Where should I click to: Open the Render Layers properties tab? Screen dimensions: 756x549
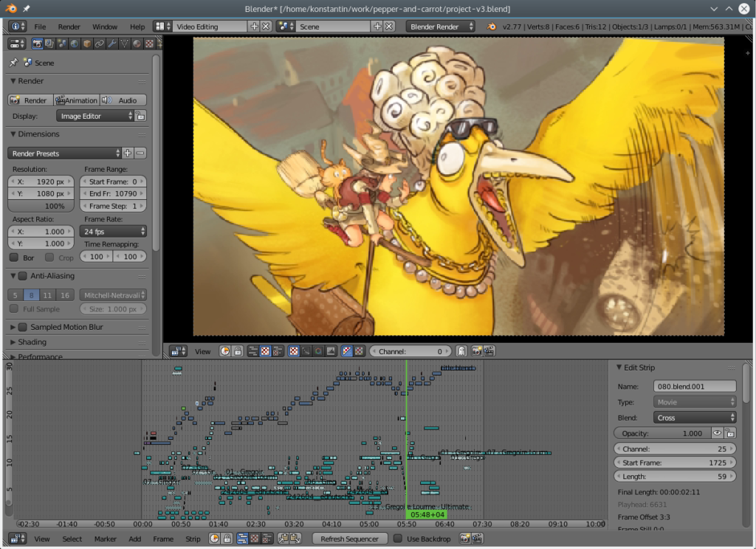[49, 44]
